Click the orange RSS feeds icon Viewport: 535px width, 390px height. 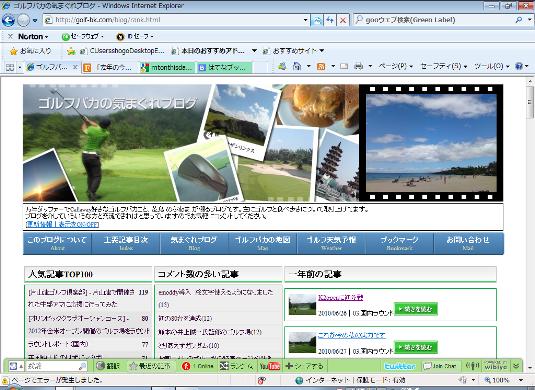point(321,67)
